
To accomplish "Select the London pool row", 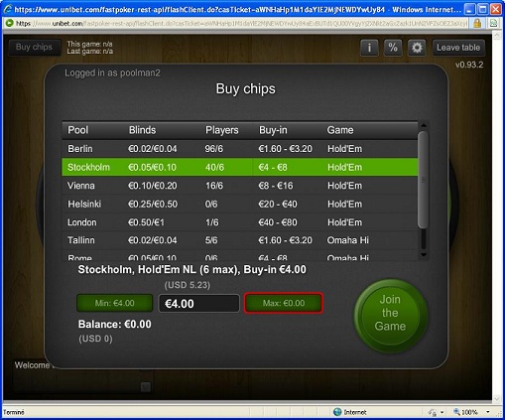I will [240, 222].
